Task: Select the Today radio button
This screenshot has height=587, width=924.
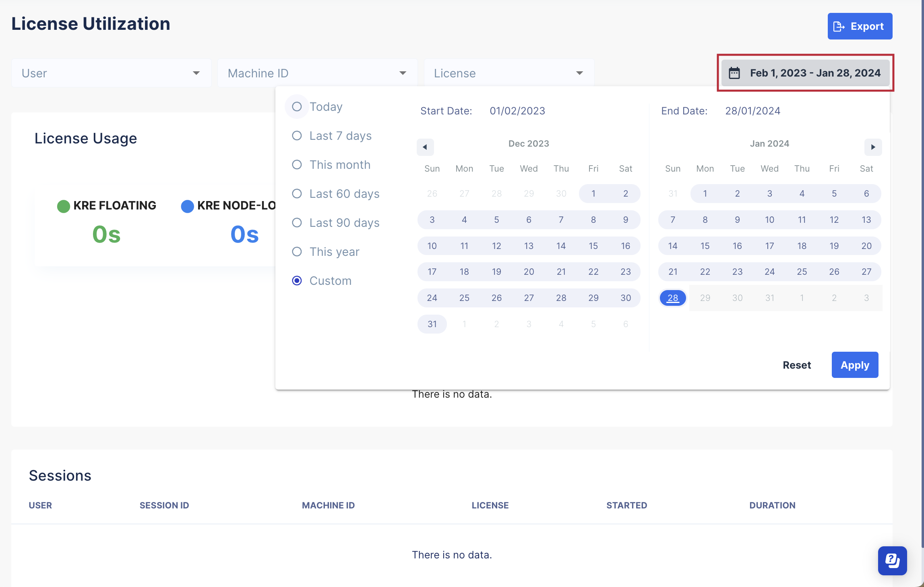Action: (x=297, y=106)
